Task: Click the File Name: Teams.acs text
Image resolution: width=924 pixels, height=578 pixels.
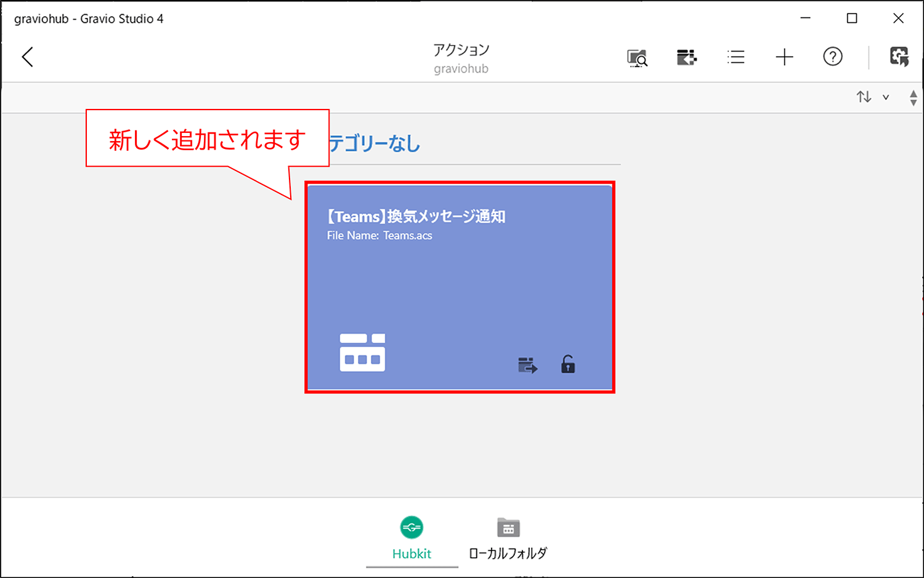Action: (x=379, y=236)
